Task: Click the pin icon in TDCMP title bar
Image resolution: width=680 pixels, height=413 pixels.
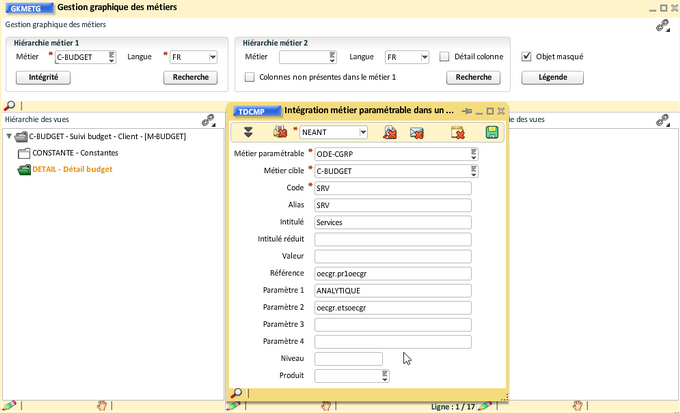Action: click(466, 110)
